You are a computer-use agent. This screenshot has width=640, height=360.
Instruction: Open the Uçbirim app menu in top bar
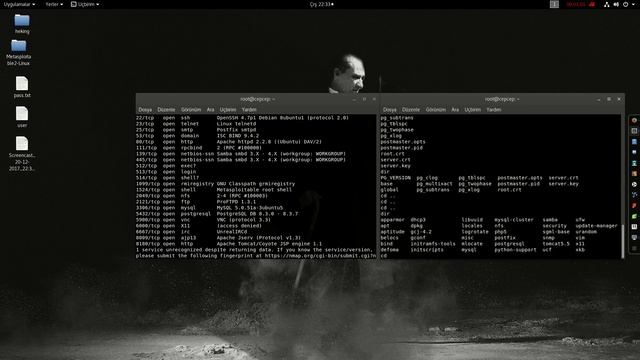click(85, 4)
